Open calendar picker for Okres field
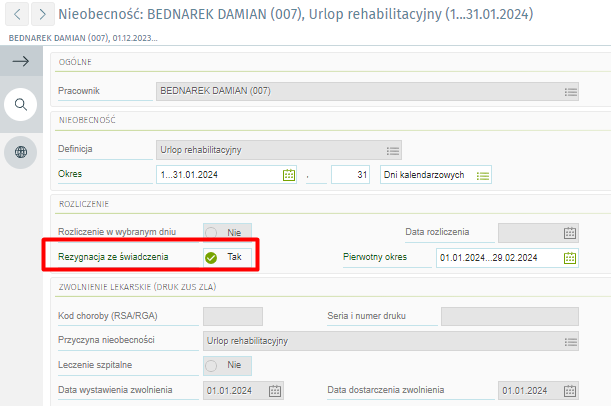 pyautogui.click(x=289, y=175)
